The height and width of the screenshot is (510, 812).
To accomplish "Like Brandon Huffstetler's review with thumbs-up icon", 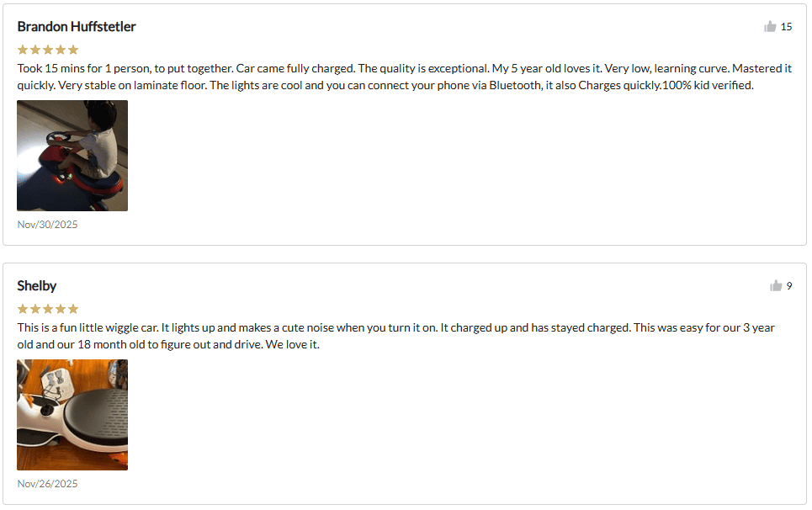I will 770,27.
